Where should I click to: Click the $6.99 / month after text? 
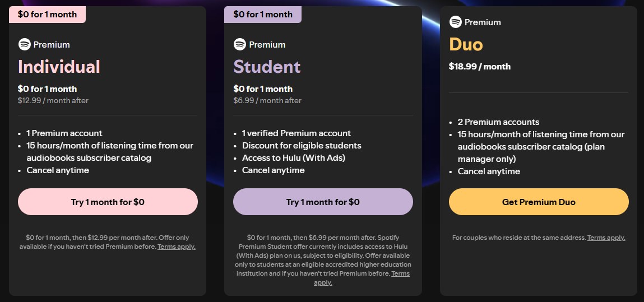coord(267,100)
